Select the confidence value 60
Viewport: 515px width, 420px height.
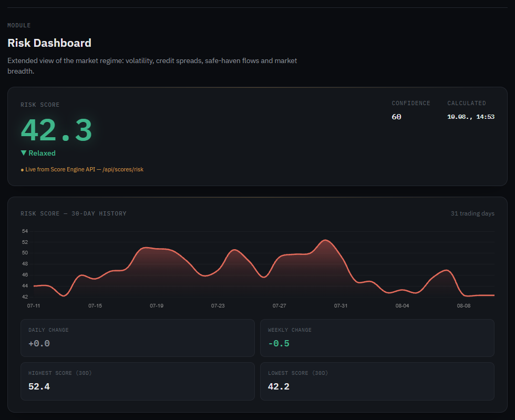click(396, 117)
